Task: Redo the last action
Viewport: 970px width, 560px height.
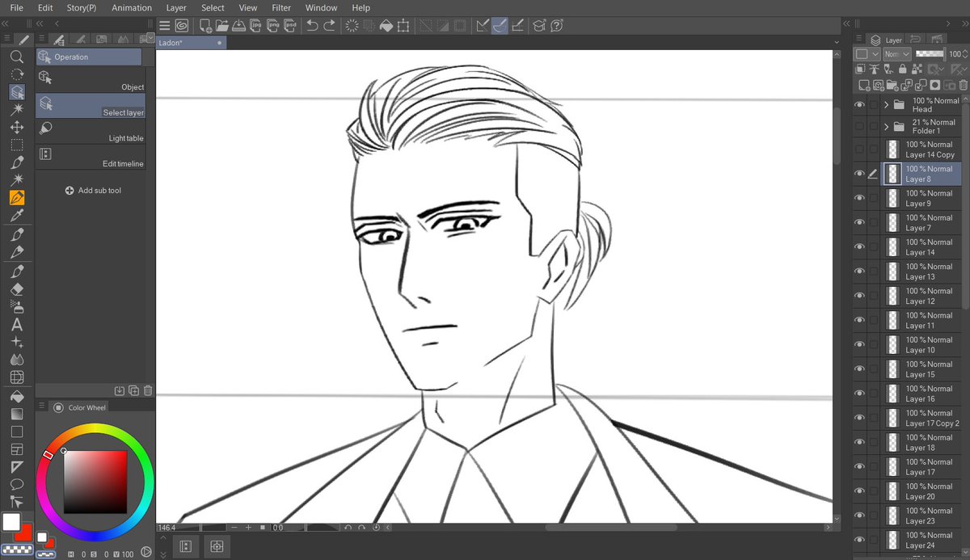Action: click(329, 26)
